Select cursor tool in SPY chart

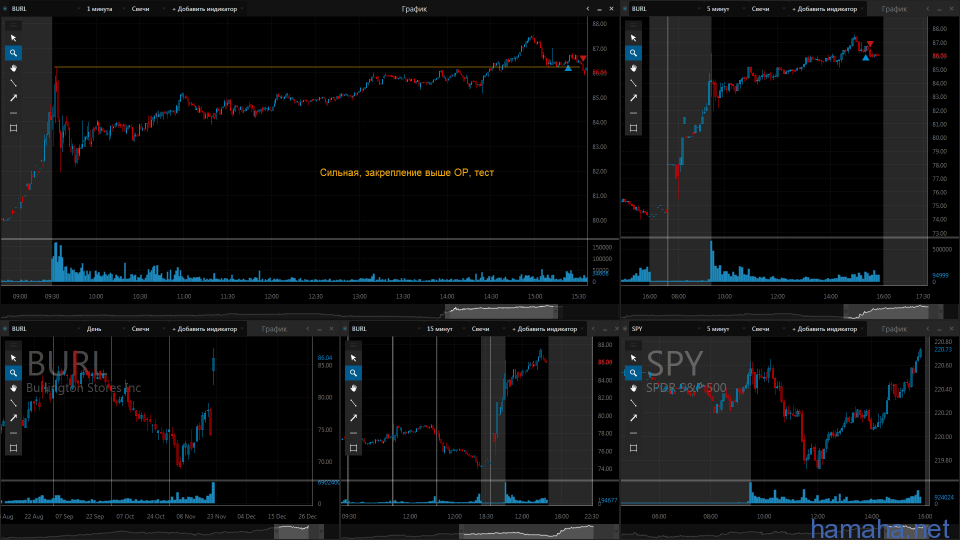[634, 358]
